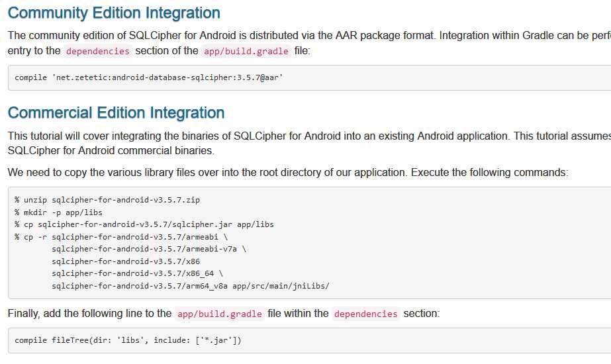Click 'dependencies' tag in the 'Finally' sentence
The image size is (611, 364).
point(366,314)
